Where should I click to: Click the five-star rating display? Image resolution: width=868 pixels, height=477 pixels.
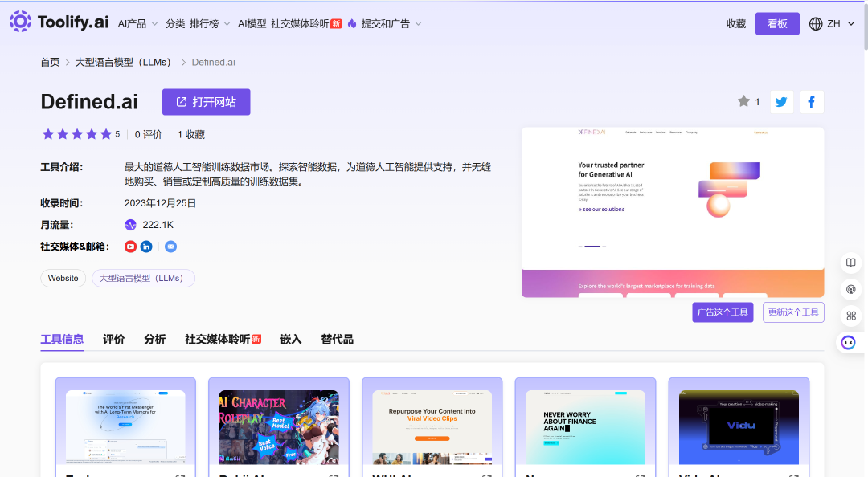point(77,134)
